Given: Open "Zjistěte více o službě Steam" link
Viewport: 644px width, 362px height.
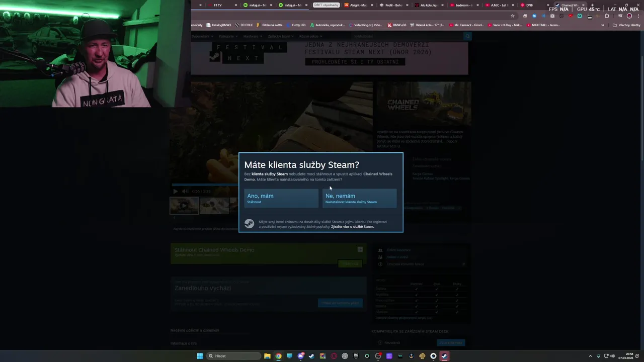Looking at the screenshot, I should pyautogui.click(x=352, y=227).
